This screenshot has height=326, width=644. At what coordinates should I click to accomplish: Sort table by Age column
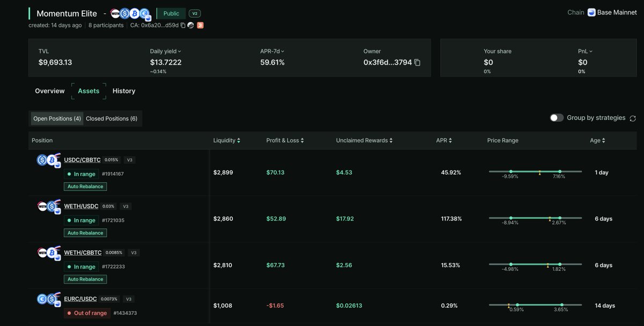tap(598, 140)
